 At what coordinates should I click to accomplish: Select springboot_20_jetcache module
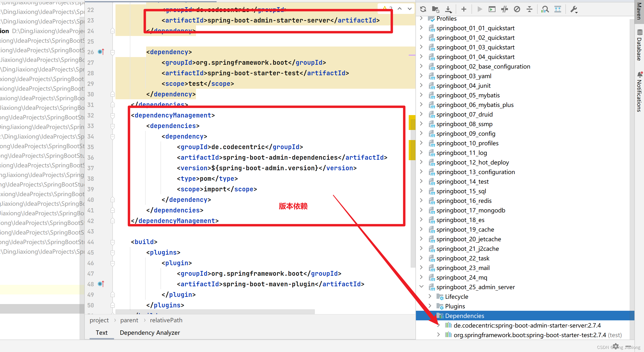(468, 239)
